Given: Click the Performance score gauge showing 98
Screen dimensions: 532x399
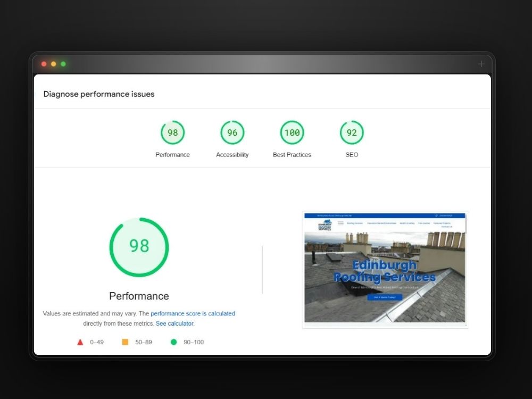Looking at the screenshot, I should coord(173,132).
